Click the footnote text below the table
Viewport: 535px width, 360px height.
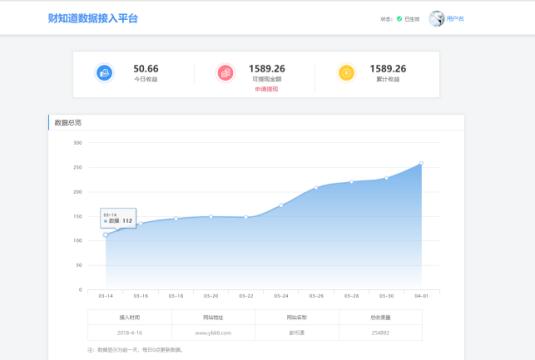(x=135, y=350)
